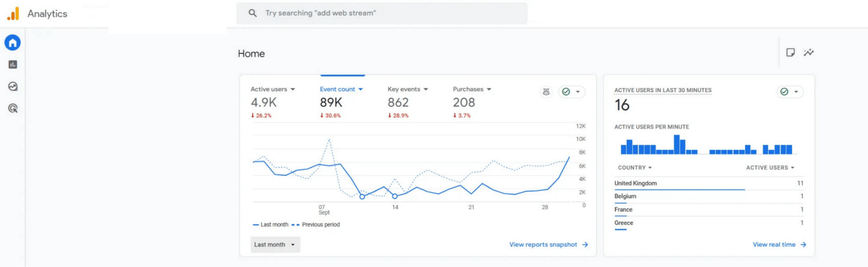The height and width of the screenshot is (267, 868).
Task: Expand the Purchases metric dropdown
Action: click(489, 89)
